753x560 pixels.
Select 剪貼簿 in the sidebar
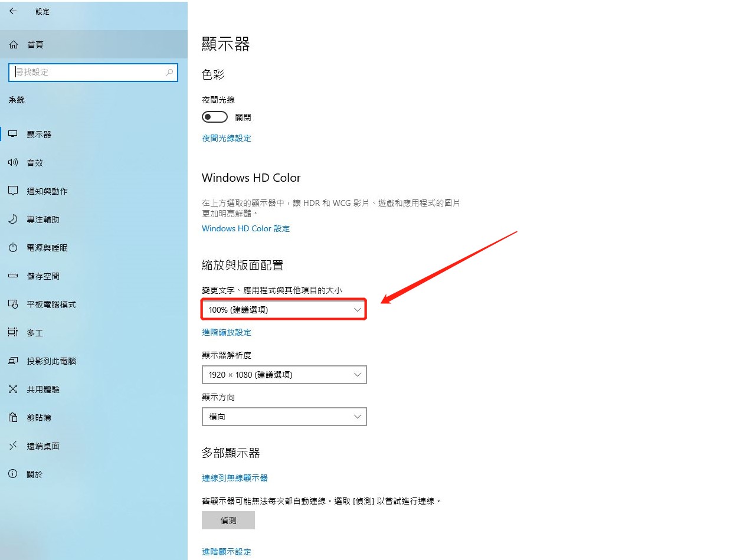click(94, 418)
